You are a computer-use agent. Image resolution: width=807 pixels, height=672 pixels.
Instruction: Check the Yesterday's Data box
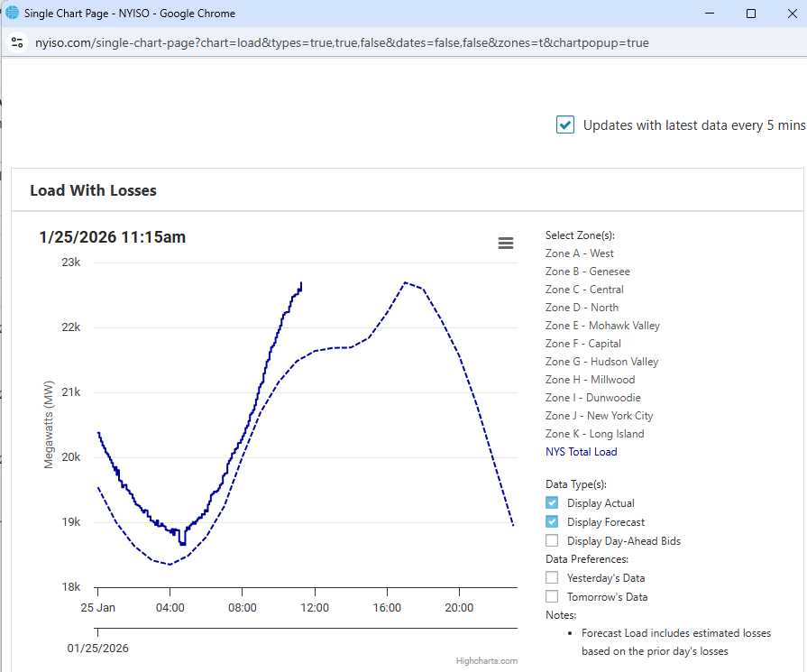tap(552, 577)
